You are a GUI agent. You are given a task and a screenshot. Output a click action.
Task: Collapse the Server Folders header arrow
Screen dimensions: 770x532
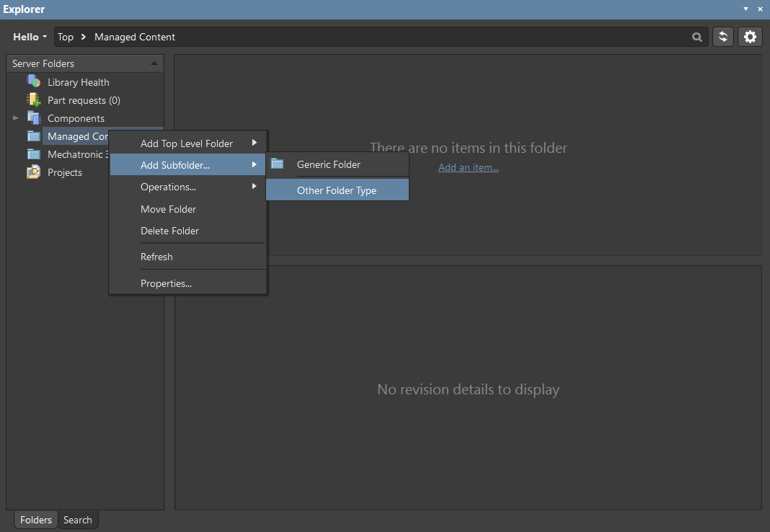pos(154,63)
